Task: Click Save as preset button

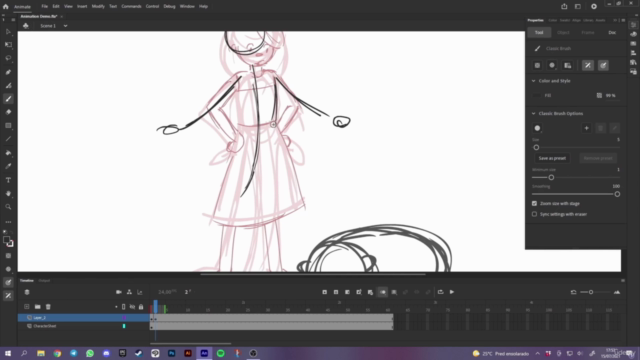Action: (x=552, y=158)
